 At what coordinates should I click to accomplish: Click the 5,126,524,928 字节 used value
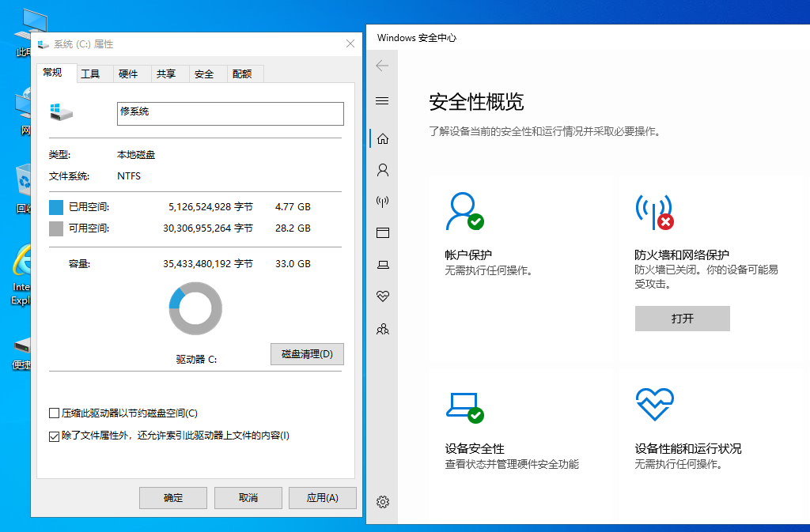pos(210,207)
